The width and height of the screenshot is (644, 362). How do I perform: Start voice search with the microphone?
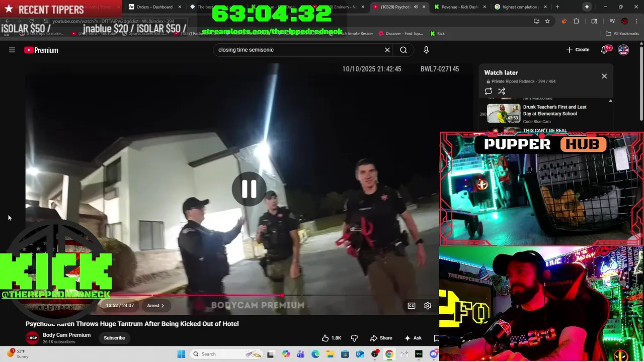coord(426,50)
